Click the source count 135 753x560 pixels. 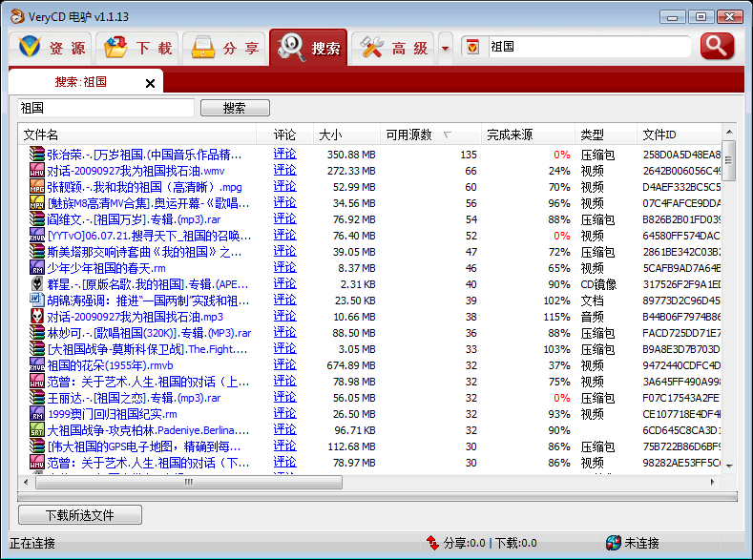(x=469, y=155)
